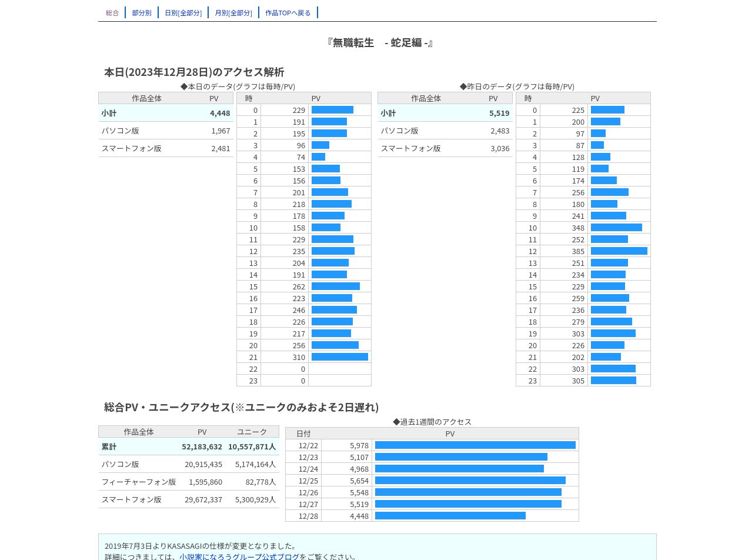755x560 pixels.
Task: Select today's スマートフォン版 value 2,481
Action: 221,148
